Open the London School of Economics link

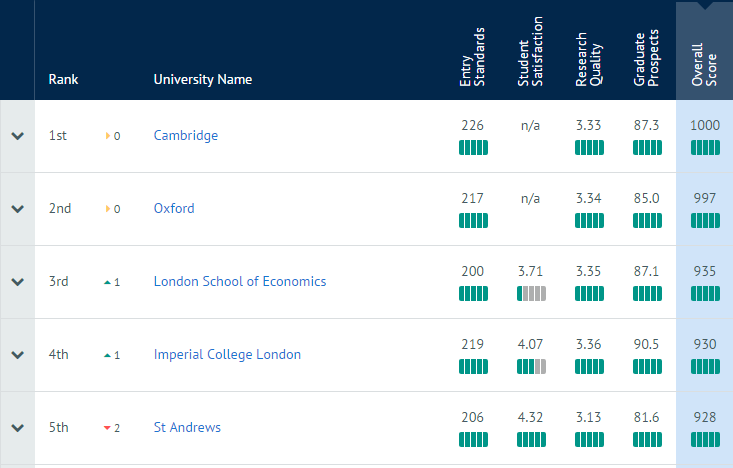[240, 281]
